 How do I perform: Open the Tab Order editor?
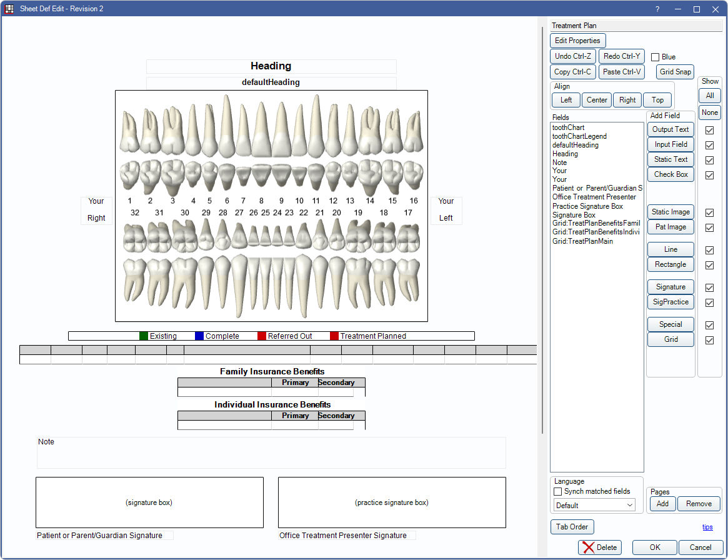572,526
